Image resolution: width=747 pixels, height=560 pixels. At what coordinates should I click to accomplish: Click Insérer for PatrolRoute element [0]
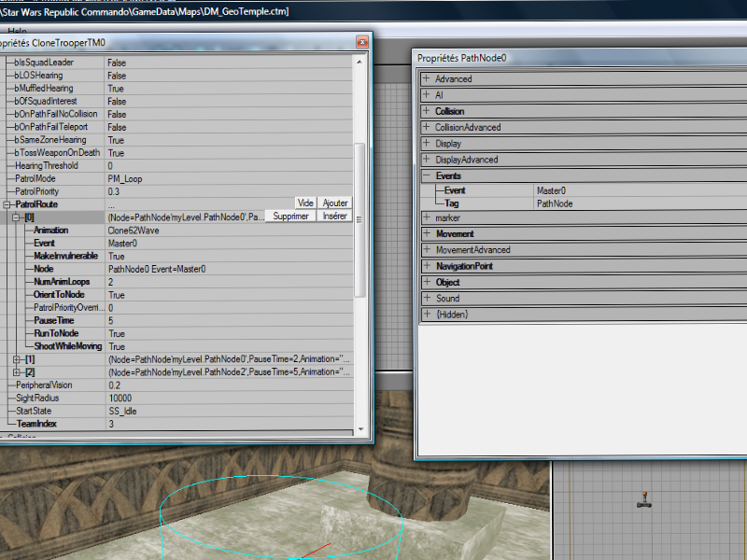(x=335, y=217)
